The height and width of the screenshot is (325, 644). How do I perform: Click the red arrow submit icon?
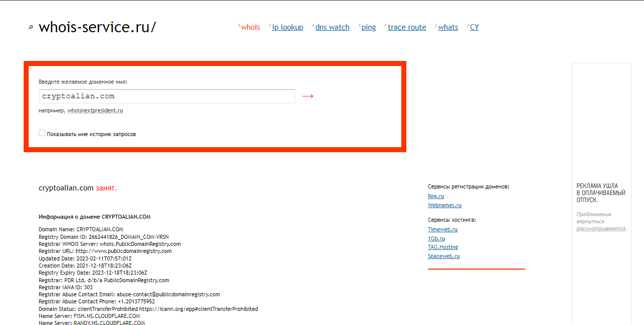click(x=308, y=96)
